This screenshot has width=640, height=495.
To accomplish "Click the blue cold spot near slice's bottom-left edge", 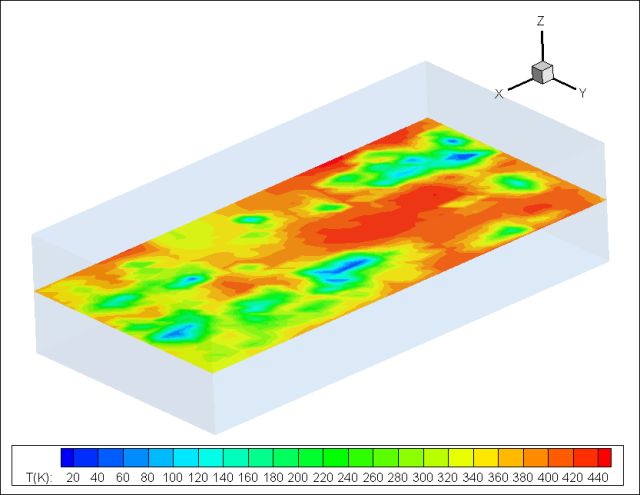I will pos(180,325).
